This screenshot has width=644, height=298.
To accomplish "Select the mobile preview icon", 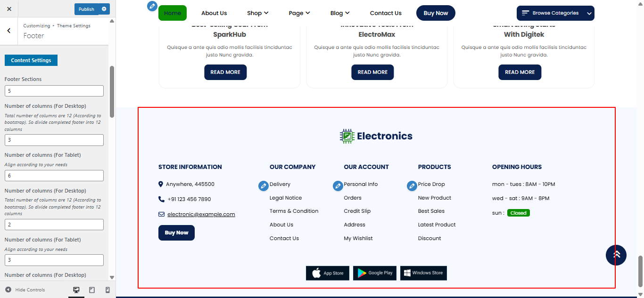I will pos(107,290).
